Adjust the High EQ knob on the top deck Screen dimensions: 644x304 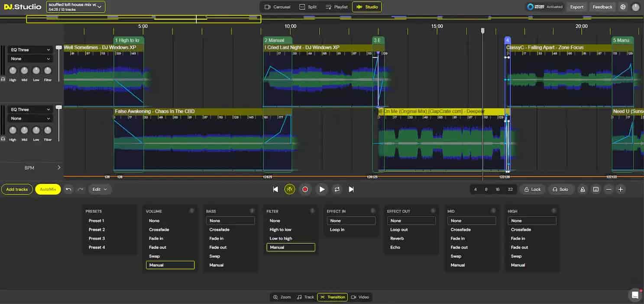coord(13,70)
